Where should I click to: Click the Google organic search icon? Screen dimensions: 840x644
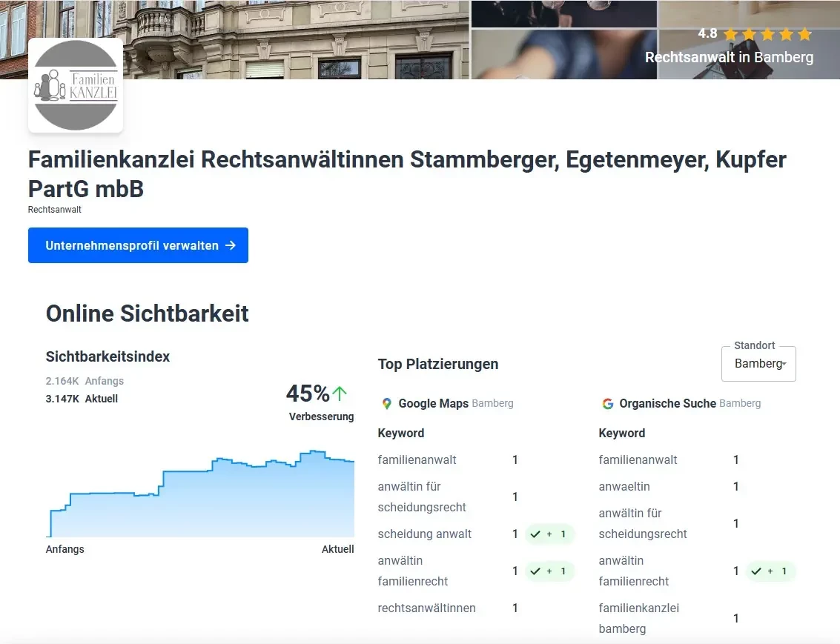(608, 404)
